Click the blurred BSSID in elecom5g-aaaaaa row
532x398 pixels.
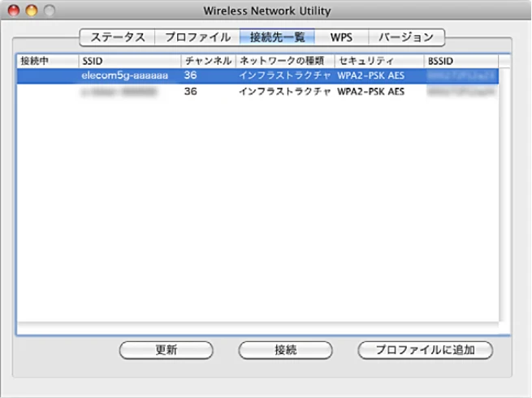coord(461,76)
